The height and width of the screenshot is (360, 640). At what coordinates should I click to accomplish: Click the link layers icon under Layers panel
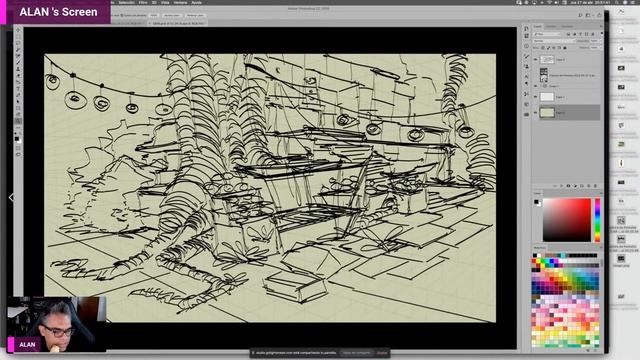[555, 186]
